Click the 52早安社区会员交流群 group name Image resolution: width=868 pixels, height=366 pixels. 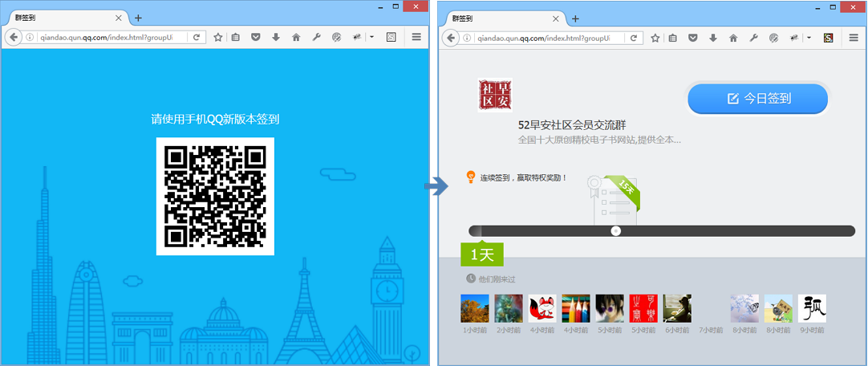(x=571, y=125)
